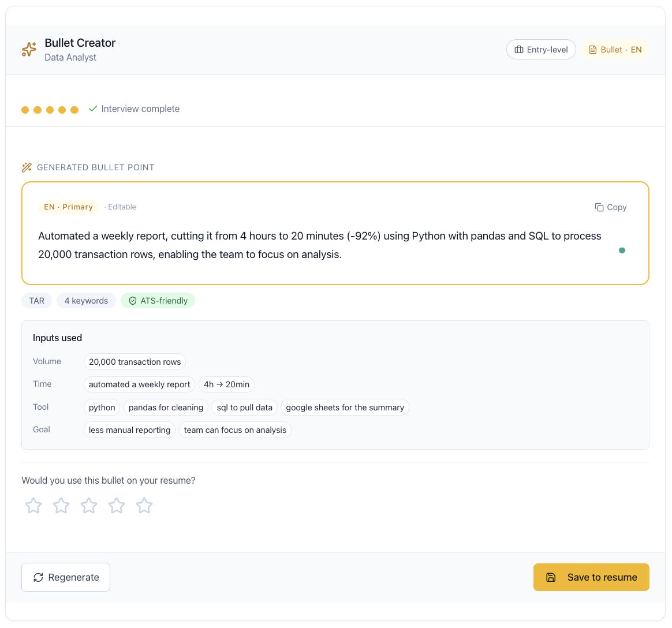
Task: Click the Bullet Creator sparkle icon
Action: pyautogui.click(x=29, y=49)
